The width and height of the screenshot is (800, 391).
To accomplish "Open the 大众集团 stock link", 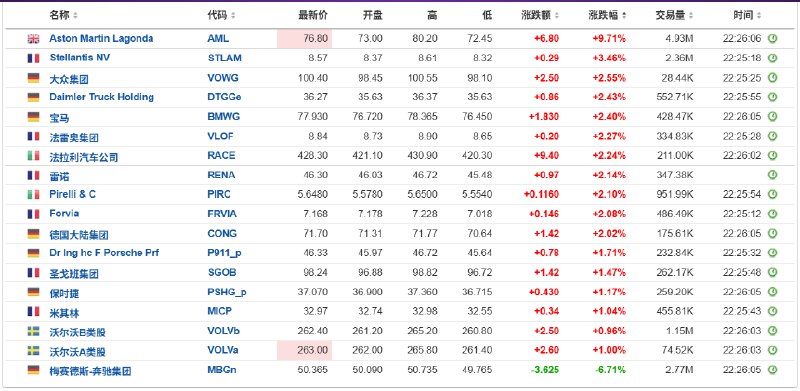I will point(69,79).
